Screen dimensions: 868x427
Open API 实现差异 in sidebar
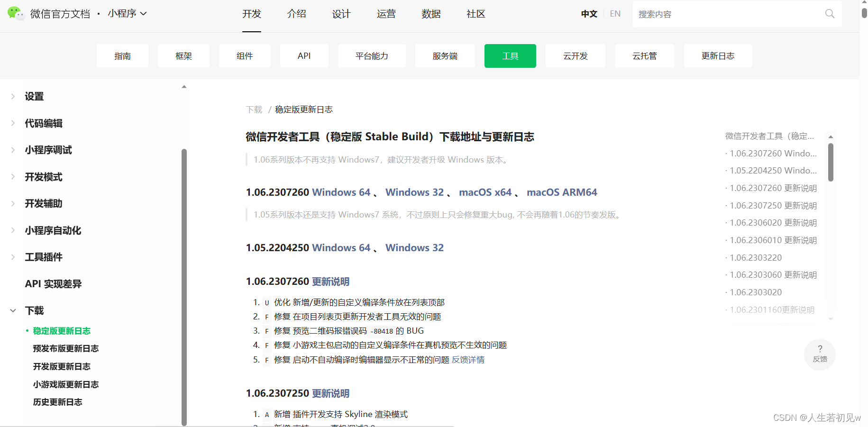coord(53,284)
